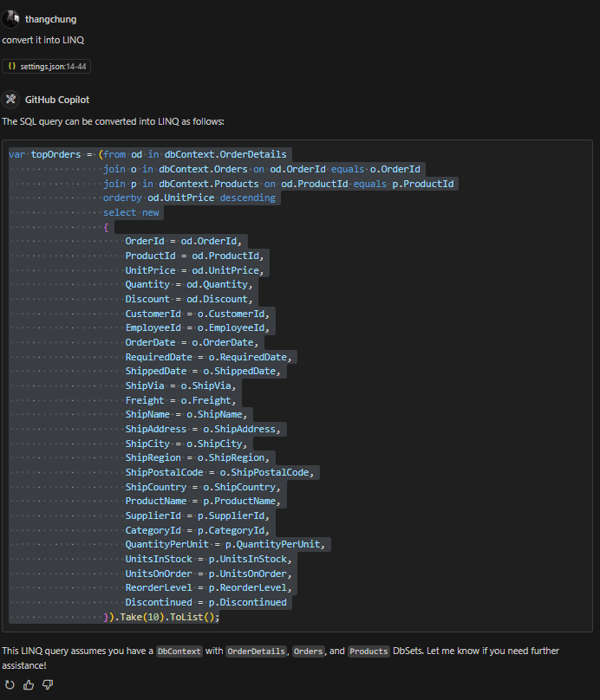Click the thumbs down icon

[48, 684]
